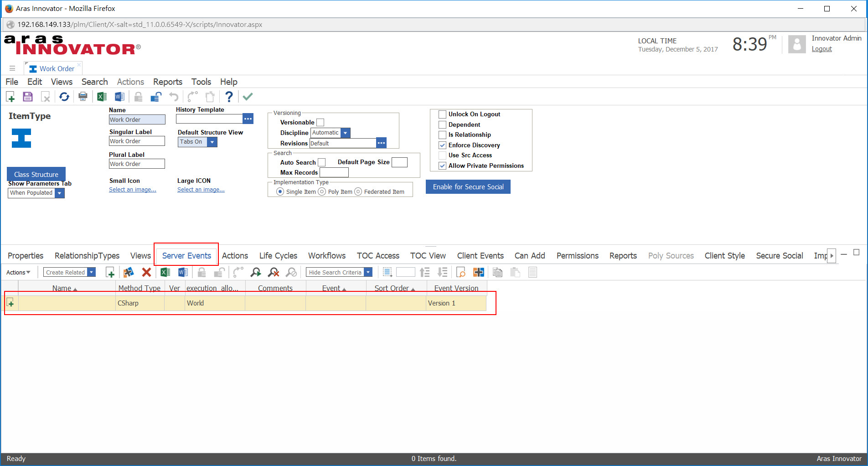
Task: Export to Word from the main toolbar
Action: (119, 97)
